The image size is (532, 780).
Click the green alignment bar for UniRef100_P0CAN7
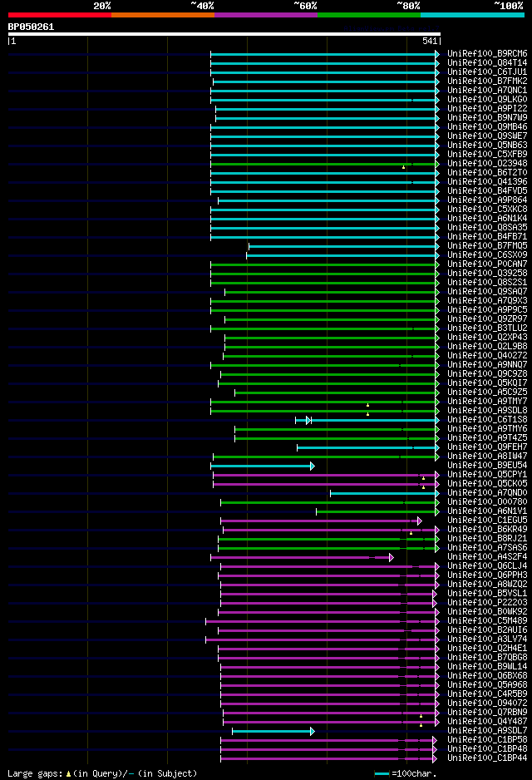(325, 264)
